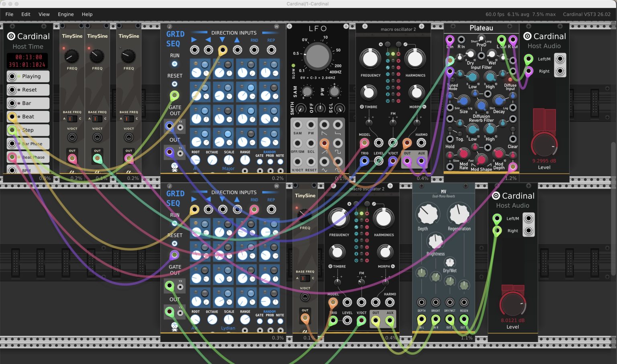Open the Major scale selector on top GRID SEQ
Viewport: 617px width, 364px height.
(228, 169)
